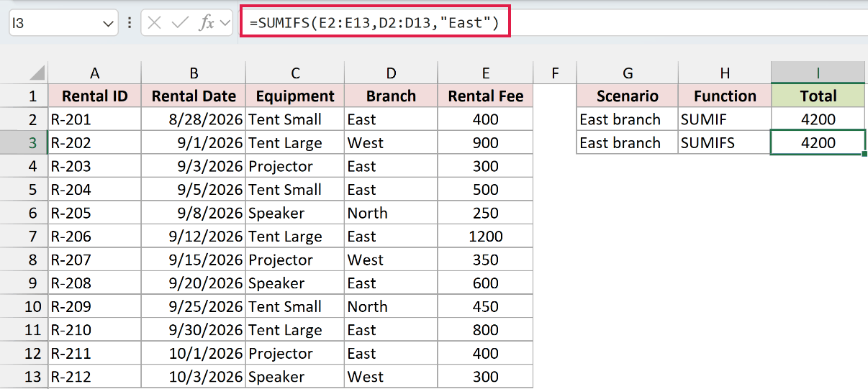The width and height of the screenshot is (868, 389).
Task: Select Speaker cell in row 6
Action: [295, 213]
